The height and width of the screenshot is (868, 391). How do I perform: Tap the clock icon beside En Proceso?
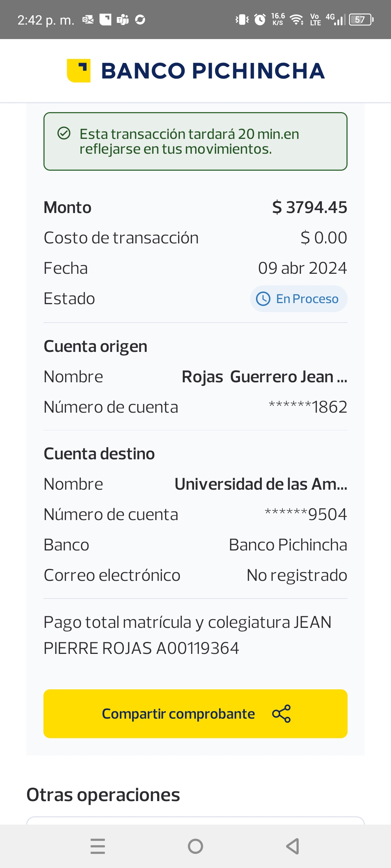[x=263, y=299]
